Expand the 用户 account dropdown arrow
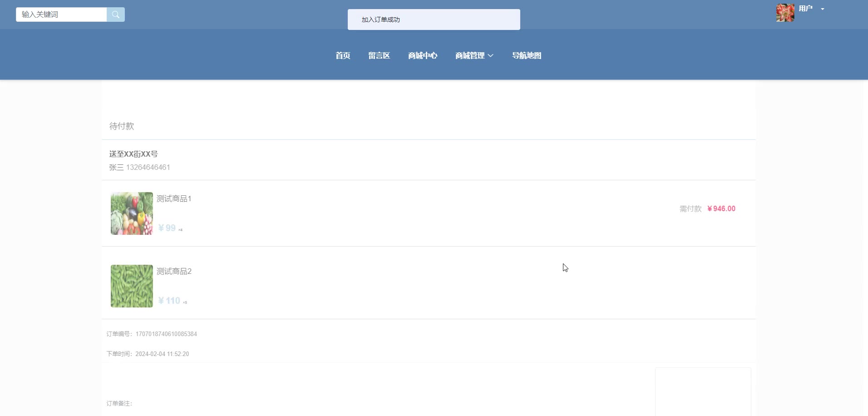Screen dimensions: 868x416 [x=823, y=9]
